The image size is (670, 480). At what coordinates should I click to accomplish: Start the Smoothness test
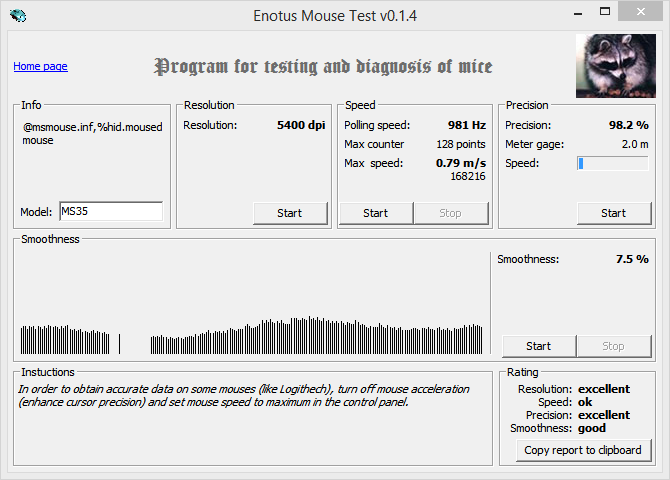coord(539,346)
